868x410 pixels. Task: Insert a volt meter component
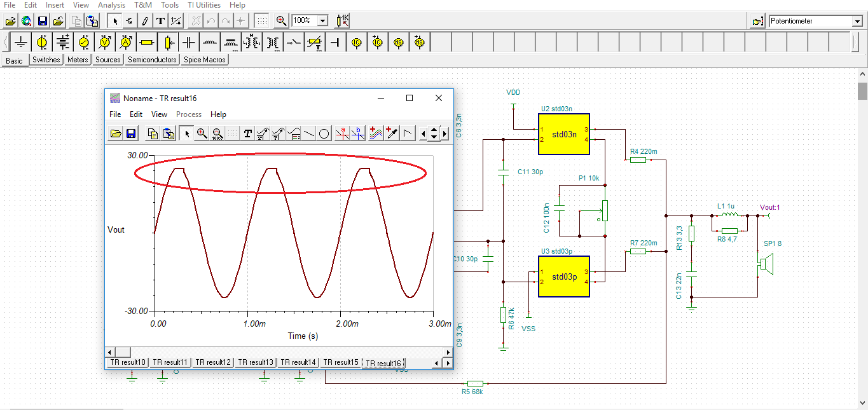pos(105,43)
